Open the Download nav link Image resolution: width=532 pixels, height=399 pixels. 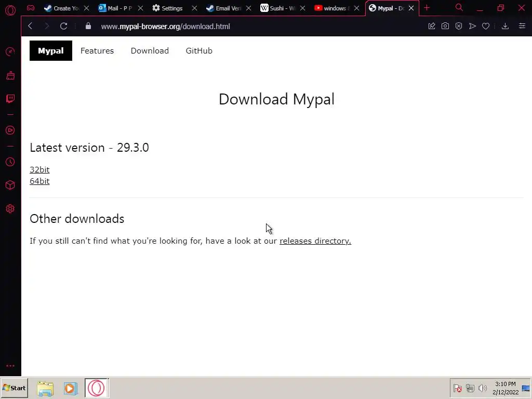(x=150, y=50)
